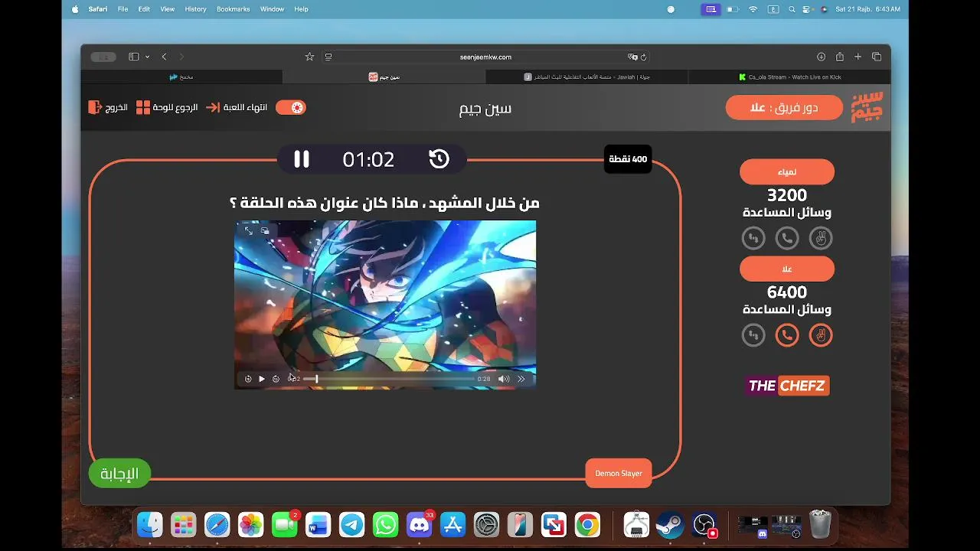Open the Bookmarks menu
The image size is (980, 551).
pyautogui.click(x=234, y=9)
